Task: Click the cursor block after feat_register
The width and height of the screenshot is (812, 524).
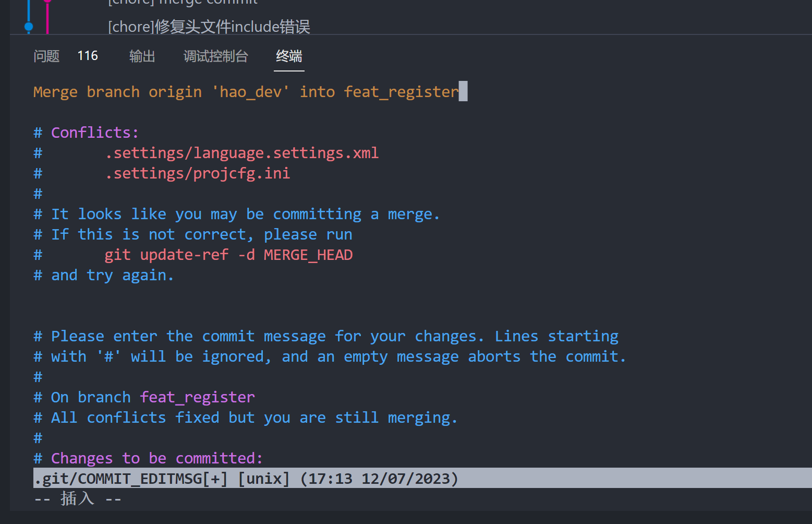Action: (x=464, y=91)
